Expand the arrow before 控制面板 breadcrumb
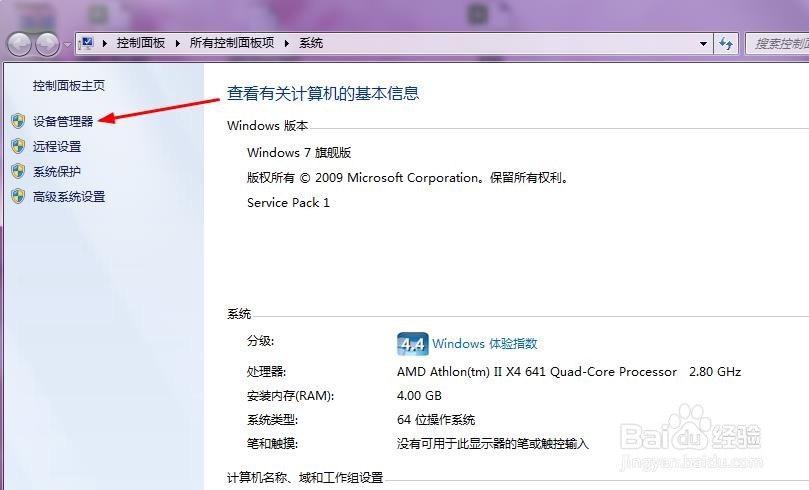Image resolution: width=809 pixels, height=490 pixels. click(105, 43)
